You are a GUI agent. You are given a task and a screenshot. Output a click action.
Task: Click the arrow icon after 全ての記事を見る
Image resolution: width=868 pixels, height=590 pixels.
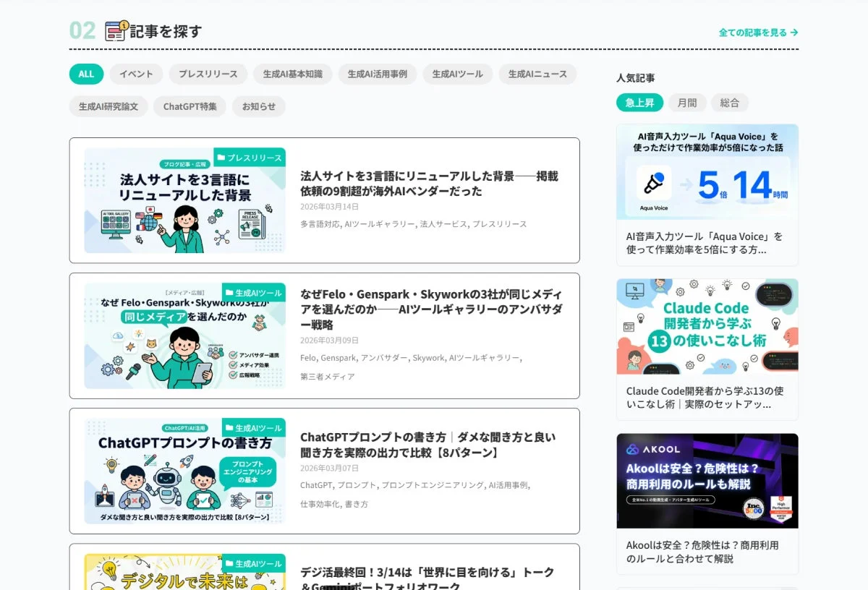pyautogui.click(x=794, y=33)
